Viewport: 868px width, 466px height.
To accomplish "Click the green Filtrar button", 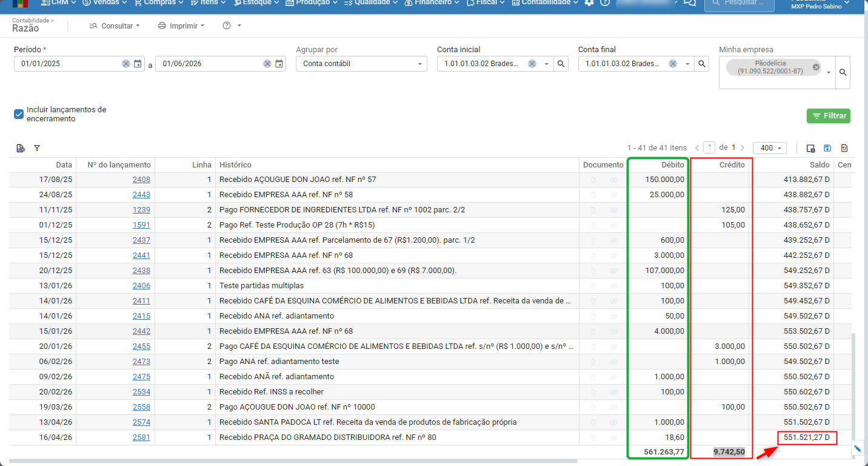I will [829, 116].
